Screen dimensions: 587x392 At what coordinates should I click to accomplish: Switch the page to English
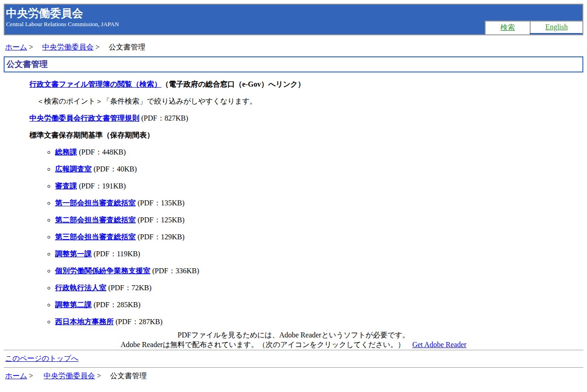(x=556, y=27)
